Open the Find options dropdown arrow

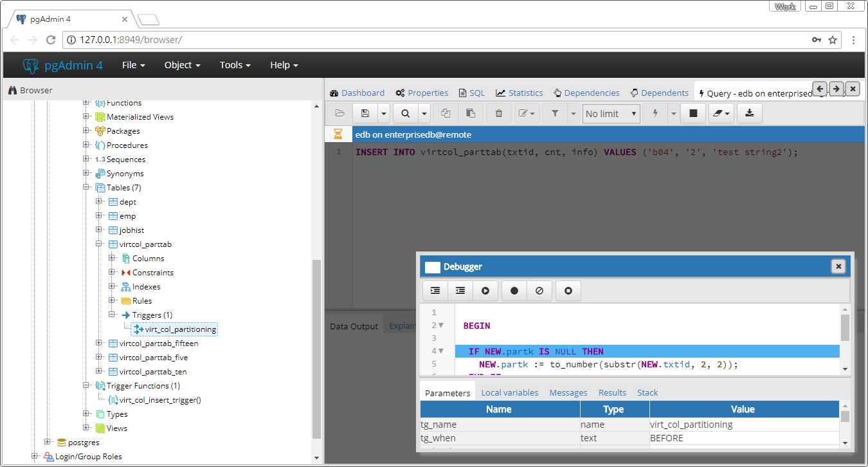click(x=424, y=113)
